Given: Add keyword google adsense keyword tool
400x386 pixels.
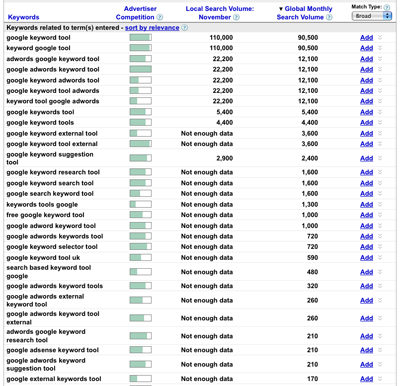Looking at the screenshot, I should click(366, 350).
